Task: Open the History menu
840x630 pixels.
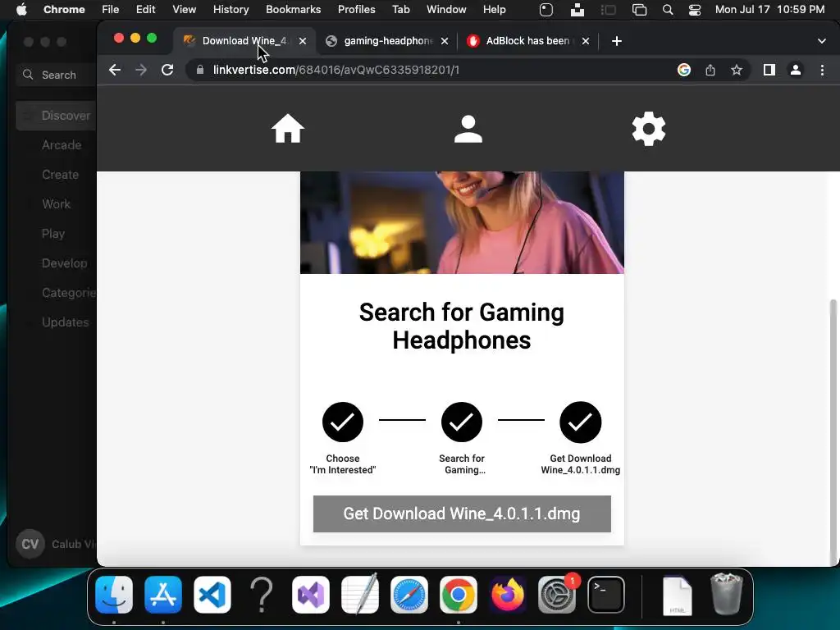Action: point(231,10)
